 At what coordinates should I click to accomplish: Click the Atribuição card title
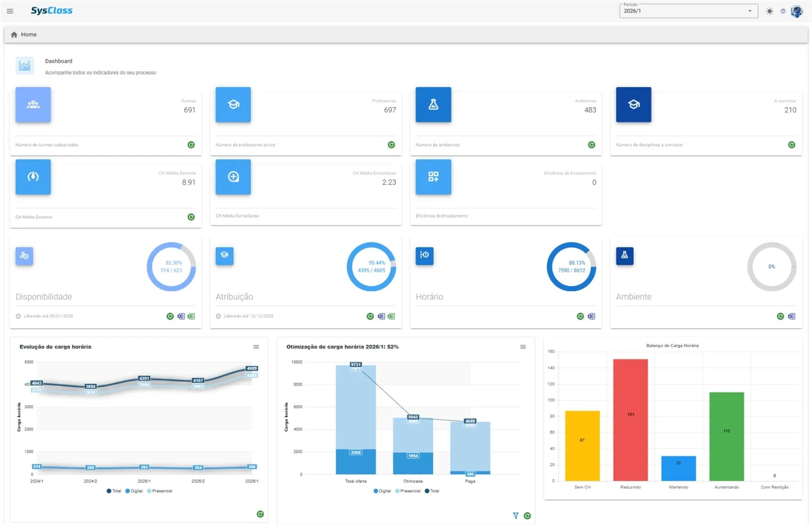point(234,297)
